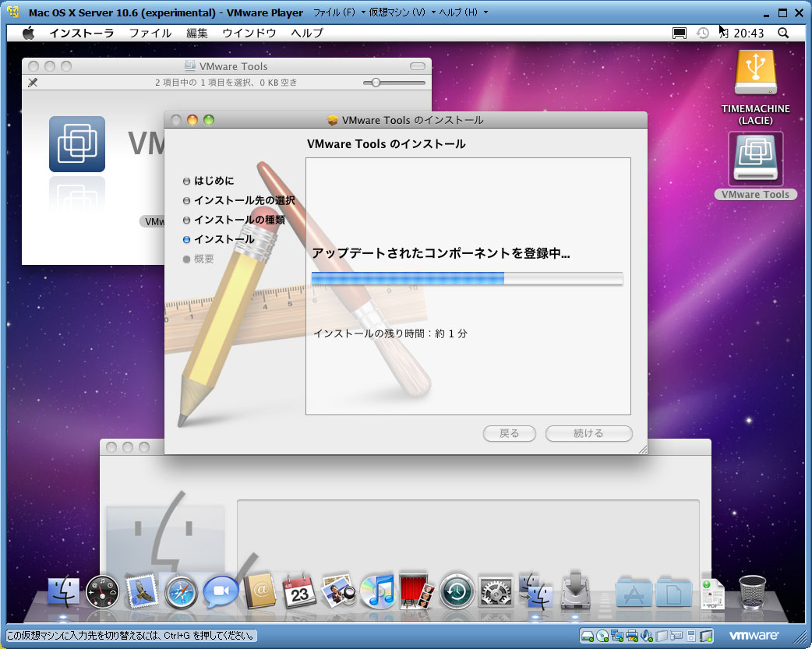
Task: Toggle the Finder toolbar pill button
Action: click(418, 66)
